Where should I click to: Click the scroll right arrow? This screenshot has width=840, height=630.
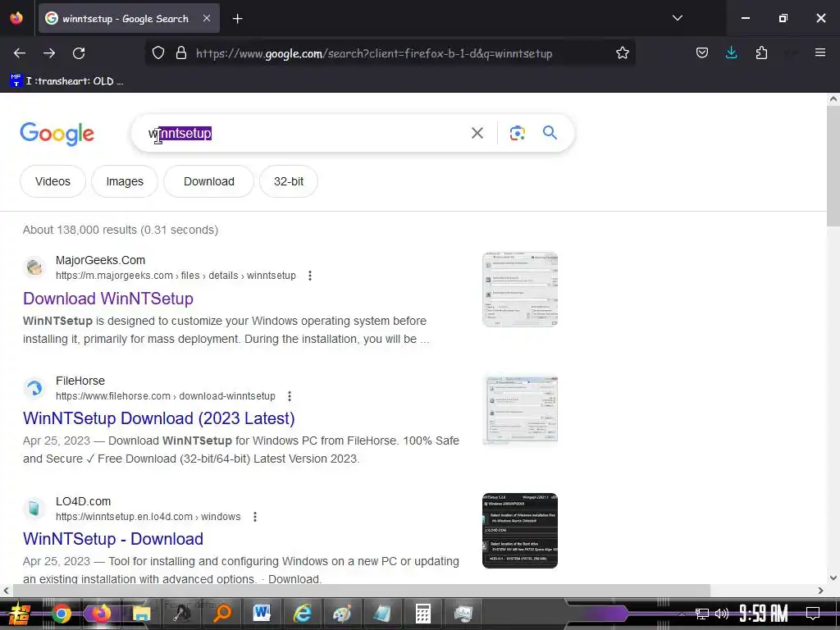click(820, 591)
